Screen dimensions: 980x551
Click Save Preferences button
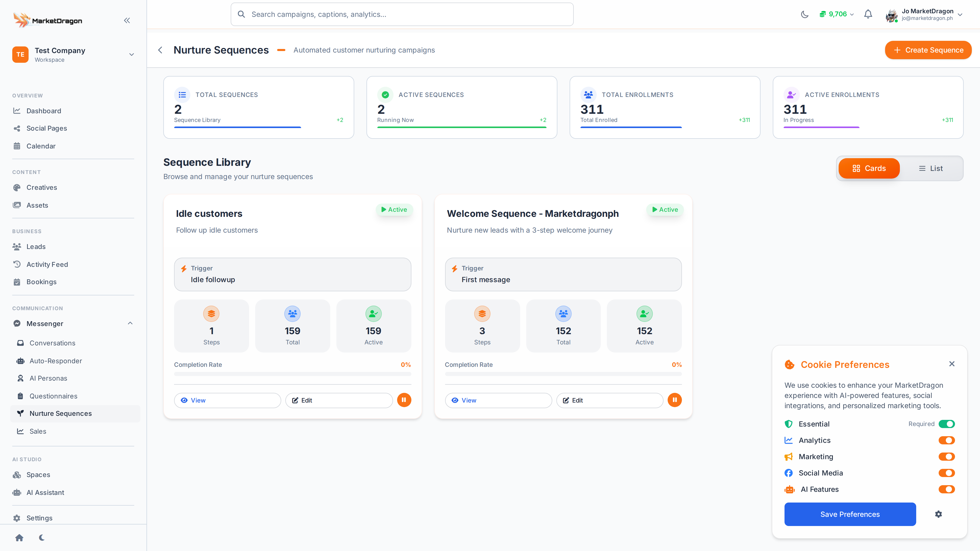point(850,514)
